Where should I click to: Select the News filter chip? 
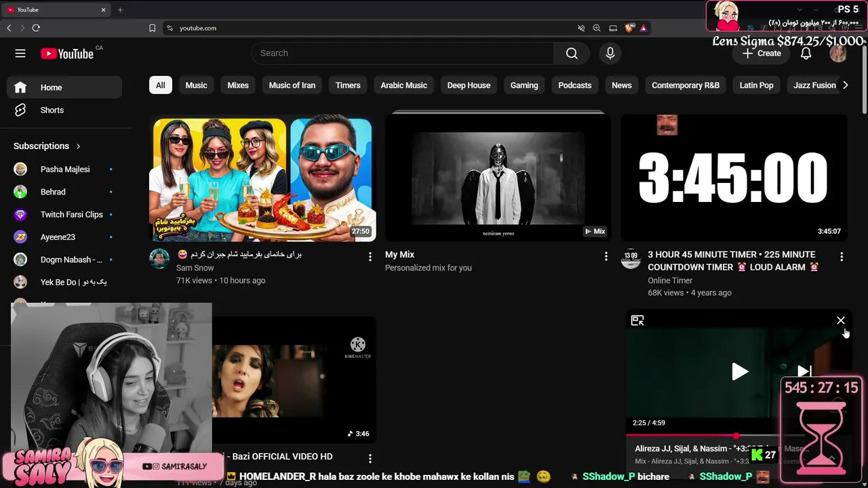pyautogui.click(x=622, y=85)
